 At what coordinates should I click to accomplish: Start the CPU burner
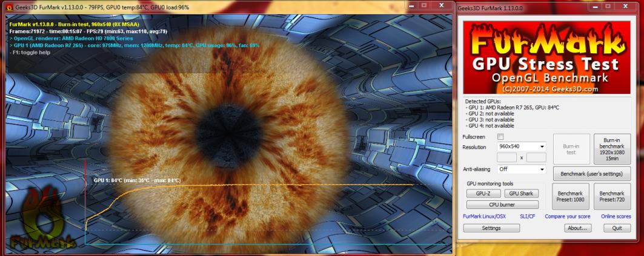tap(502, 205)
